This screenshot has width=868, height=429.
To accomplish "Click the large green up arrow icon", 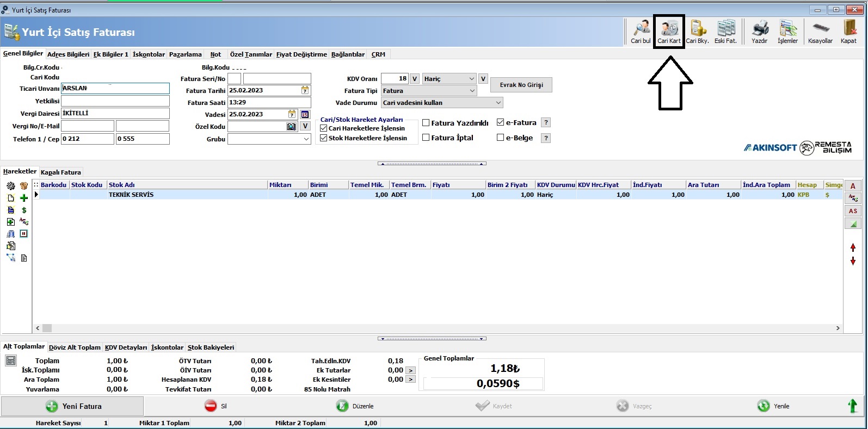I will (853, 406).
